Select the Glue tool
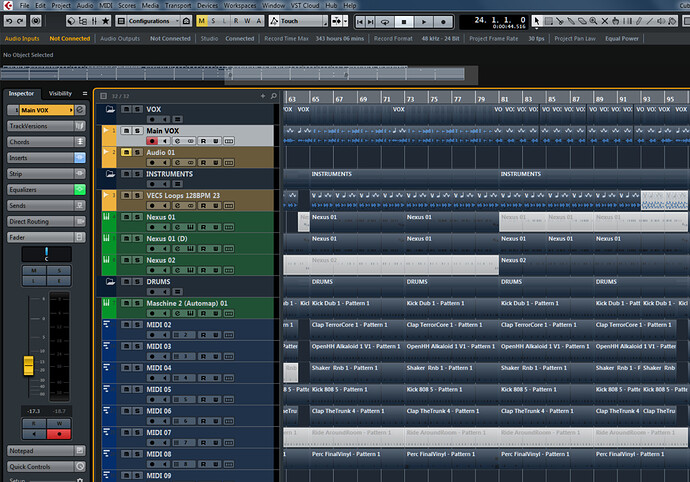690x482 pixels. pos(571,21)
